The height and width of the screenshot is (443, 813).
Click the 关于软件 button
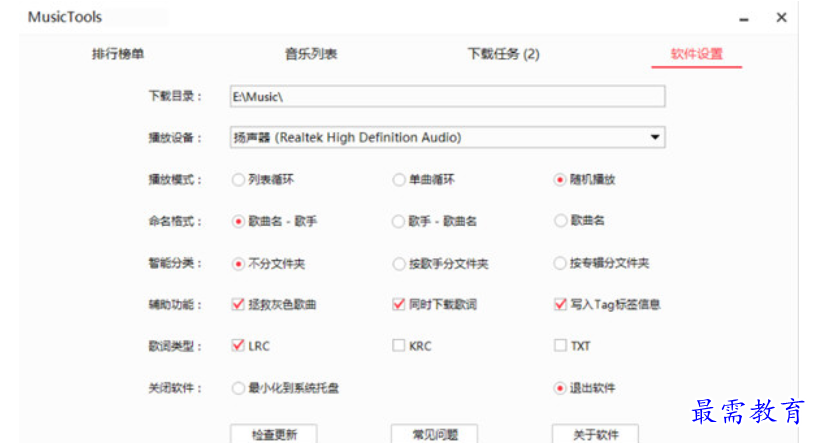(595, 434)
